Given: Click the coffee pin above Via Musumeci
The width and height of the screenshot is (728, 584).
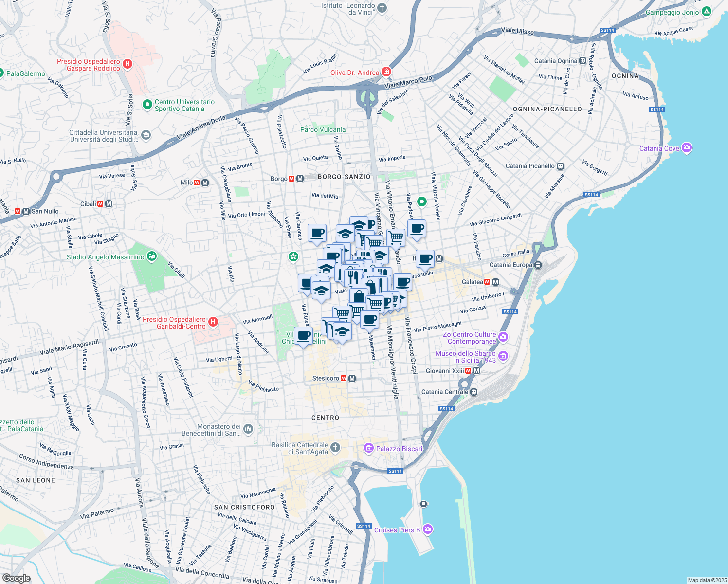Looking at the screenshot, I should 370,321.
